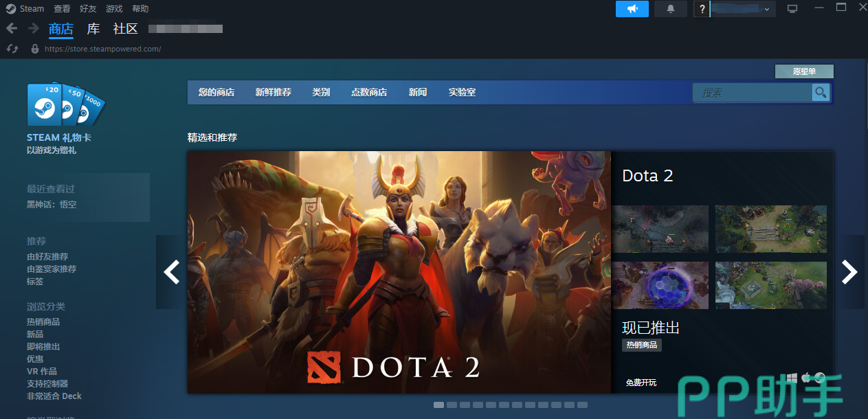868x419 pixels.
Task: Open 热销商品 link in the sidebar
Action: [43, 321]
